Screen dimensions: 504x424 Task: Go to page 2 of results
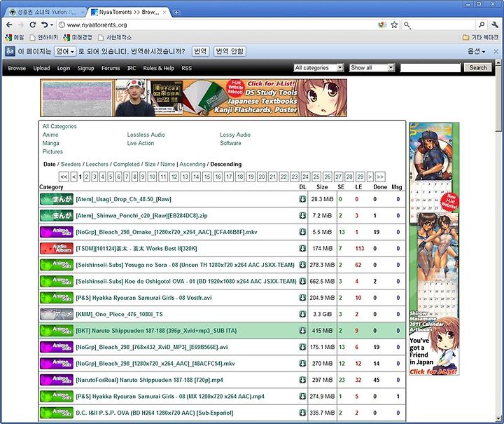[87, 177]
